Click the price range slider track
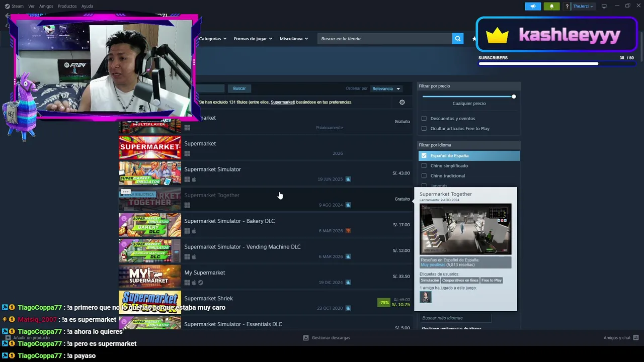 (468, 97)
